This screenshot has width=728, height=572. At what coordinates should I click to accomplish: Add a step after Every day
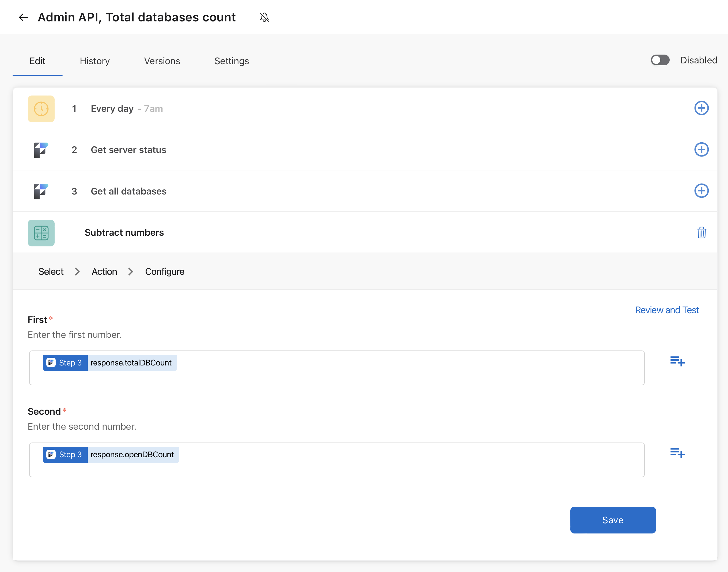pyautogui.click(x=701, y=108)
